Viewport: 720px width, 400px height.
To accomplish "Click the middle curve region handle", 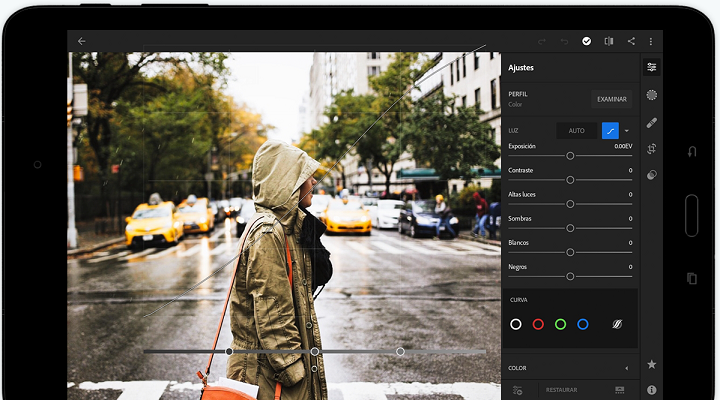I will tap(315, 351).
